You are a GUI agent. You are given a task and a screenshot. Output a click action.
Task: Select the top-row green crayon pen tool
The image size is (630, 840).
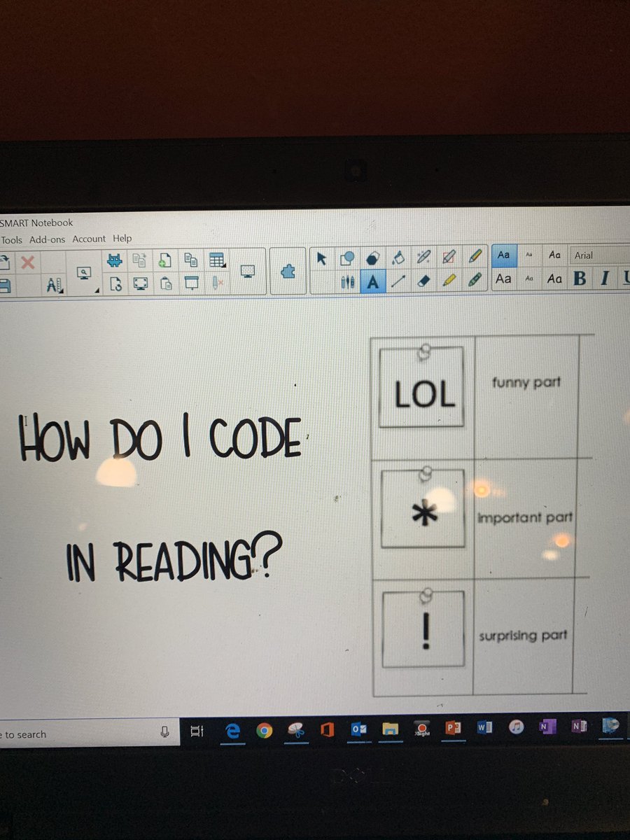(475, 255)
